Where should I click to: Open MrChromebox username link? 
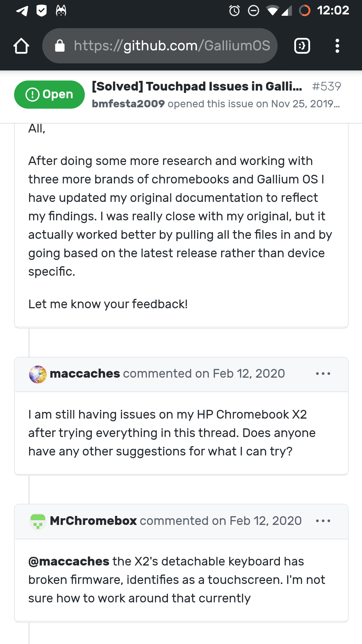pyautogui.click(x=93, y=521)
